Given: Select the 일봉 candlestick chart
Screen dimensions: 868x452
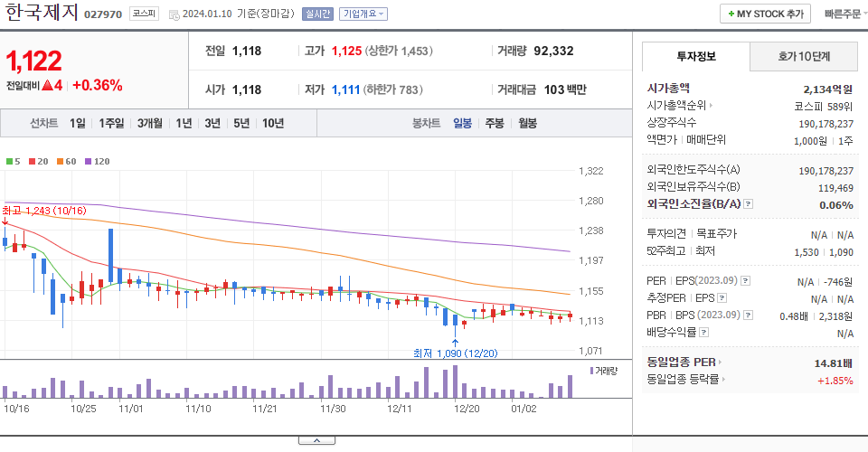Looking at the screenshot, I should coord(462,123).
